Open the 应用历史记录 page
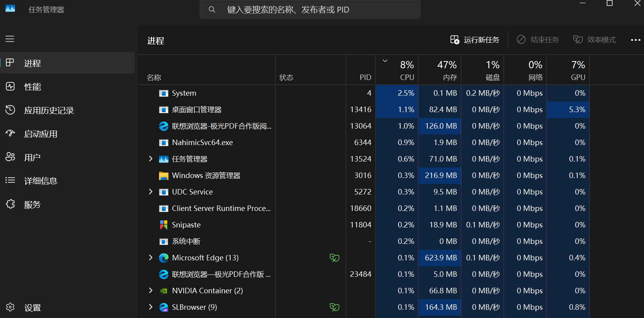The height and width of the screenshot is (318, 644). [x=68, y=110]
